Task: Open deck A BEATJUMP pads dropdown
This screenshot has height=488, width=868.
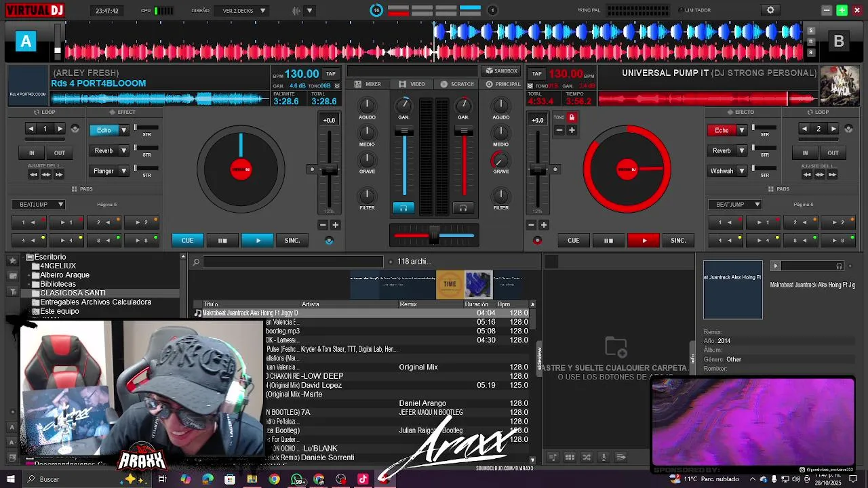Action: pyautogui.click(x=39, y=204)
